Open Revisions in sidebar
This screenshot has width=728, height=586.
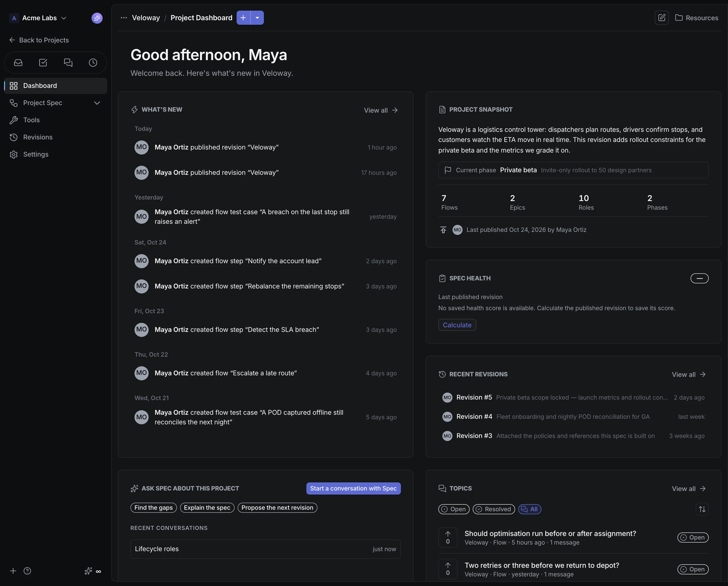pyautogui.click(x=56, y=137)
